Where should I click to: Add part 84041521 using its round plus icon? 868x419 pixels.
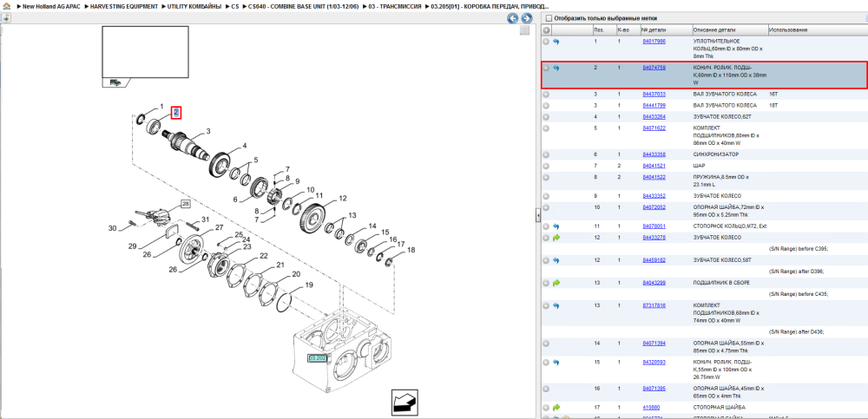(x=546, y=166)
